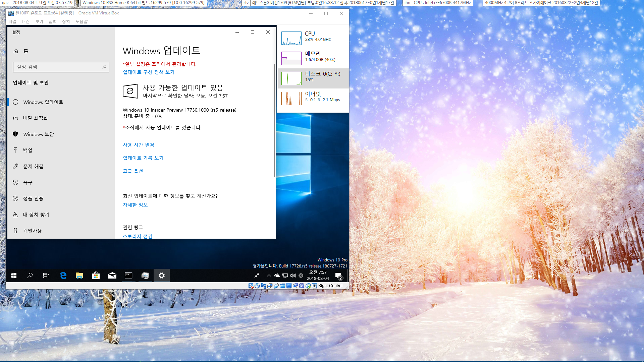This screenshot has width=644, height=362.
Task: Open Windows 보안 in the sidebar
Action: [x=61, y=134]
